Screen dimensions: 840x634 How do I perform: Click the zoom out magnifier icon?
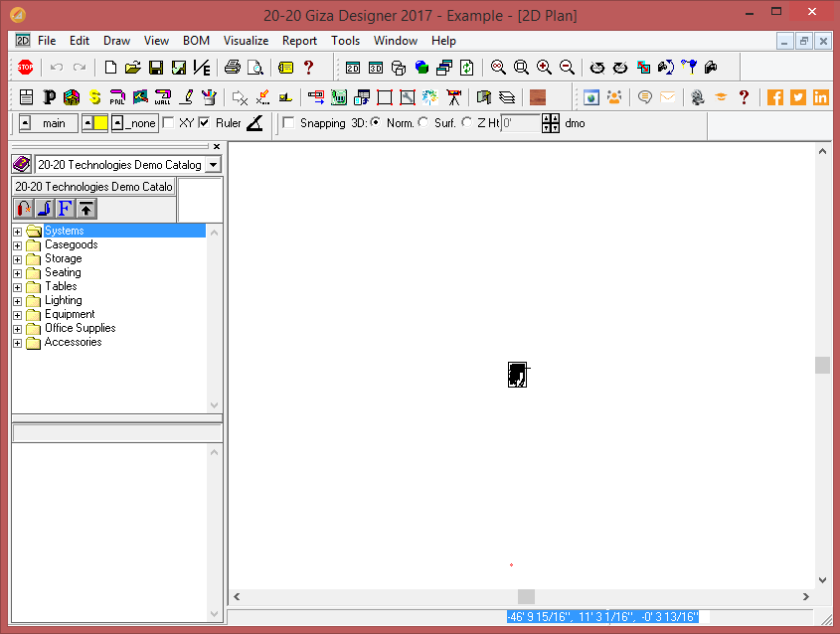point(567,68)
